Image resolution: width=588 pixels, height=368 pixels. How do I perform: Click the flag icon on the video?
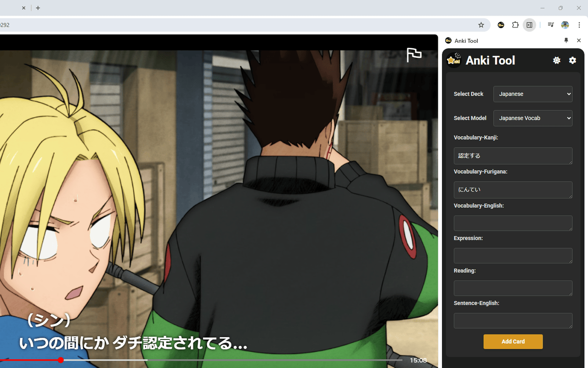click(x=414, y=55)
